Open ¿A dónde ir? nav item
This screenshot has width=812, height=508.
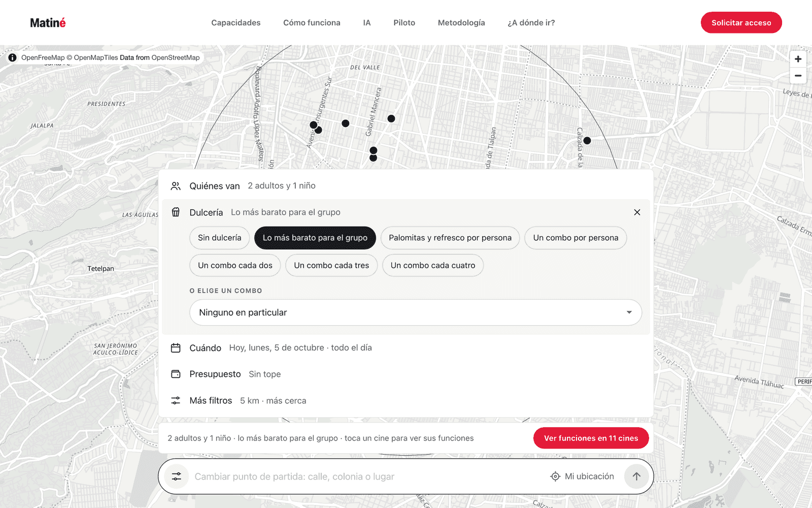[x=531, y=23]
